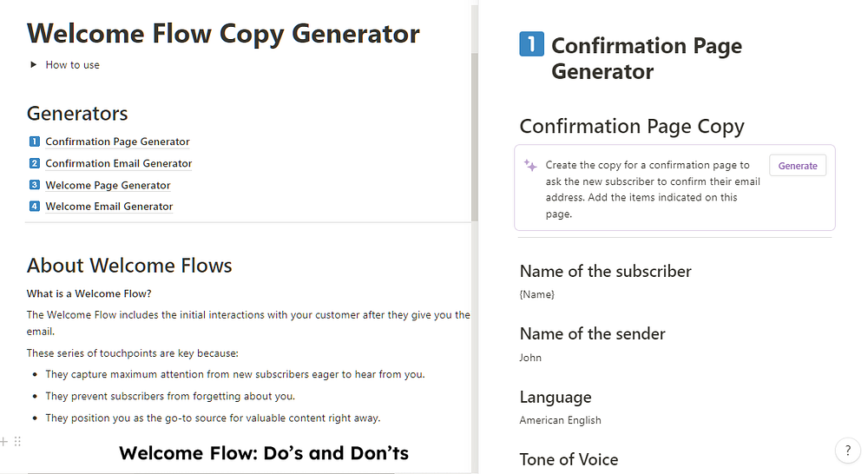Image resolution: width=868 pixels, height=474 pixels.
Task: Click the number 2 icon beside Confirmation Email Generator
Action: click(35, 163)
